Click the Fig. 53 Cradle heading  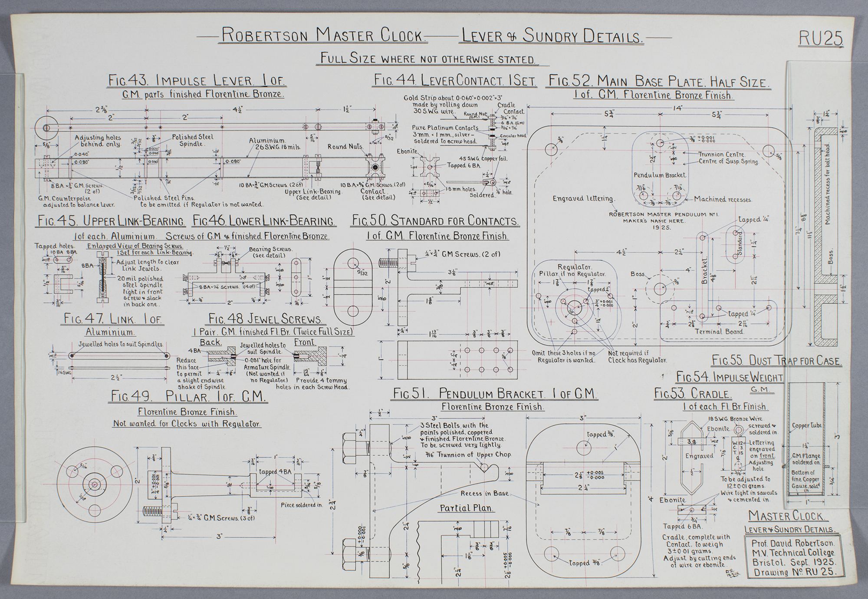coord(693,394)
